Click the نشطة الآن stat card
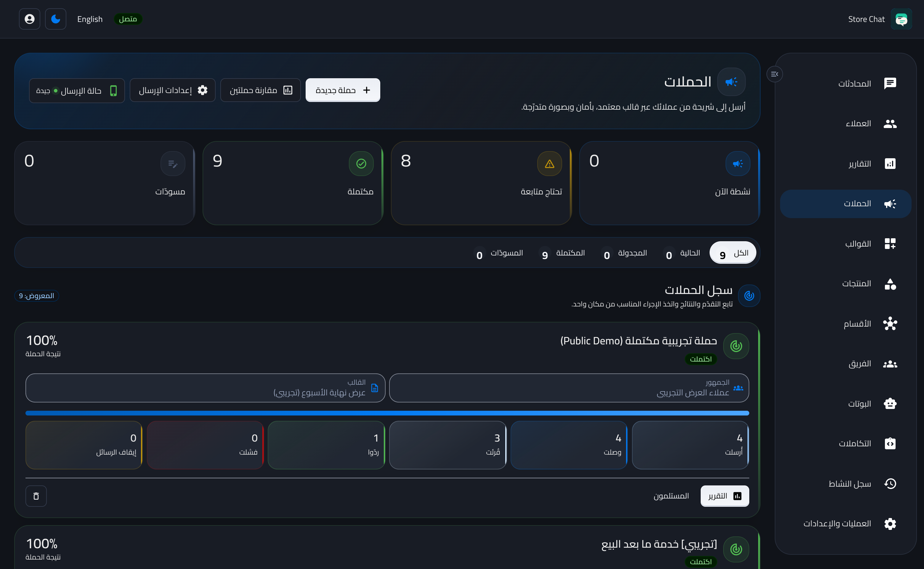This screenshot has width=924, height=569. click(669, 183)
